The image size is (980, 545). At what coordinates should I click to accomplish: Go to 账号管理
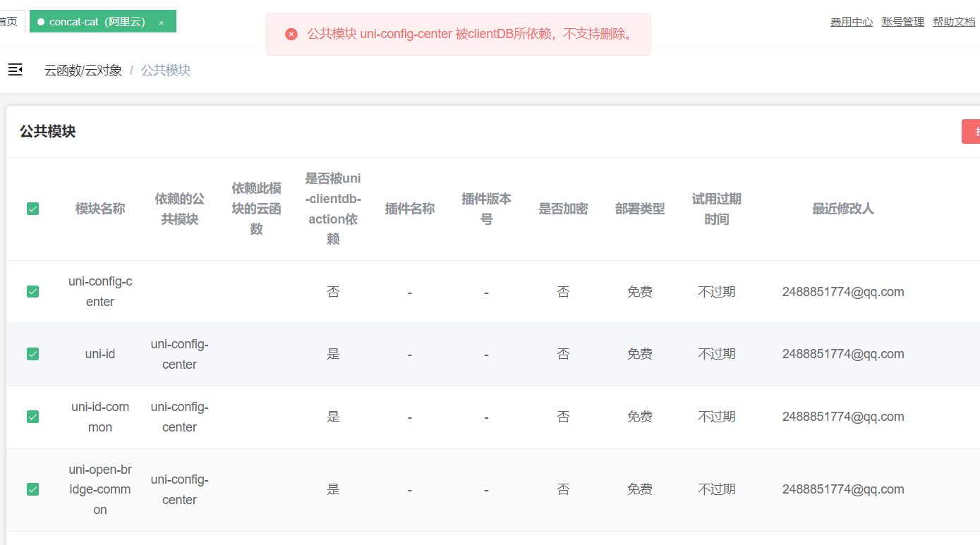(902, 22)
